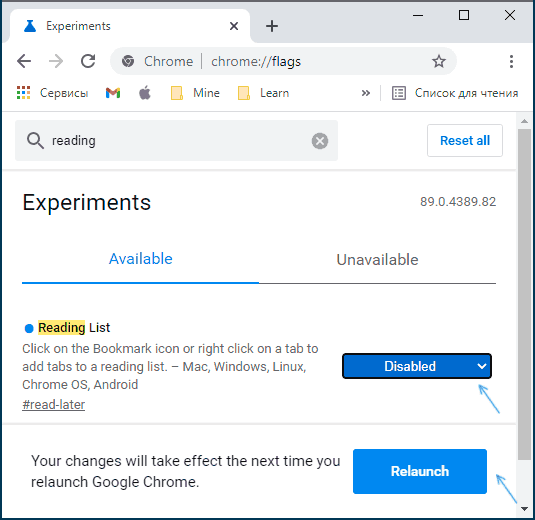Open the Mine bookmarks folder

(x=195, y=93)
